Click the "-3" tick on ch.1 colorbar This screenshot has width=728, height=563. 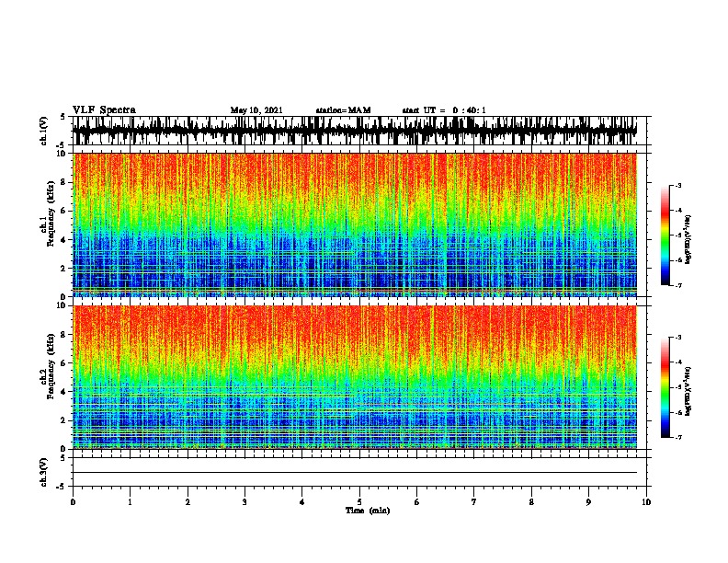[678, 185]
